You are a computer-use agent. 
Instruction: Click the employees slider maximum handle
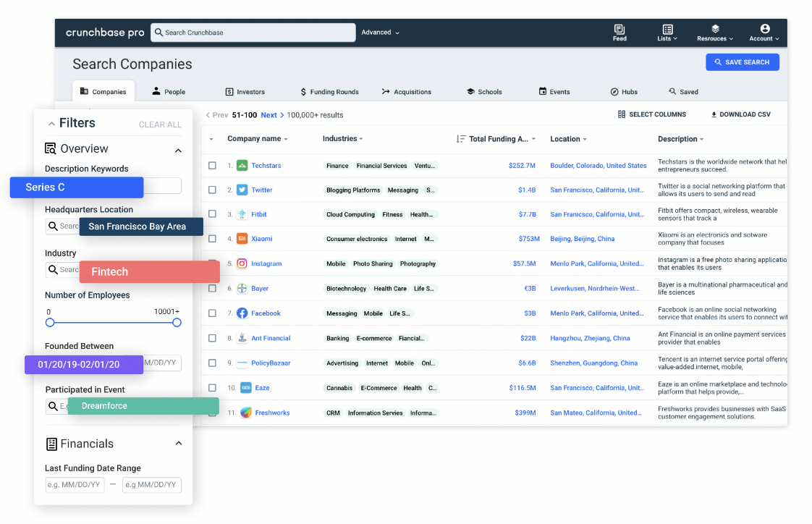[177, 323]
